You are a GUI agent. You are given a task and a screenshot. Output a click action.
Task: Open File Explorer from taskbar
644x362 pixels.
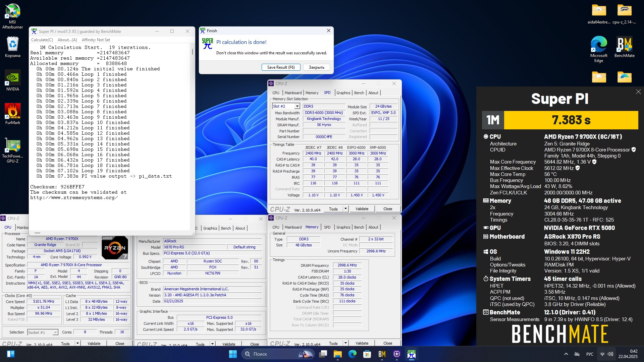coord(337,354)
